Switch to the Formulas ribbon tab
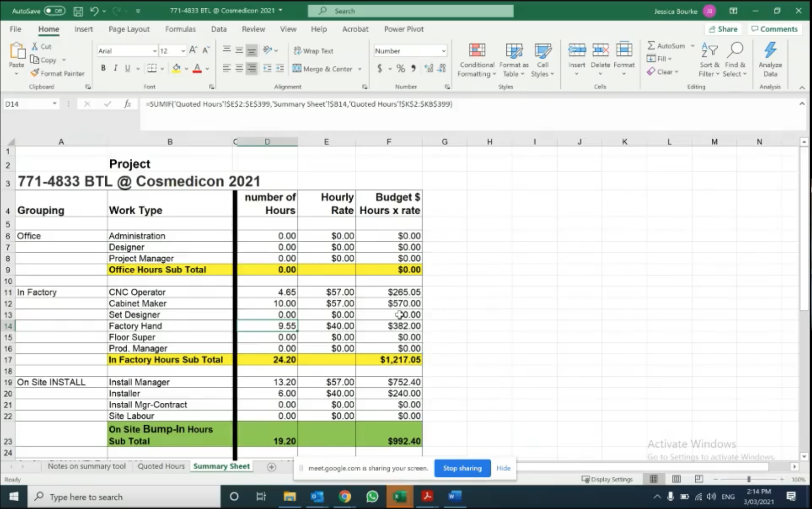 click(180, 29)
